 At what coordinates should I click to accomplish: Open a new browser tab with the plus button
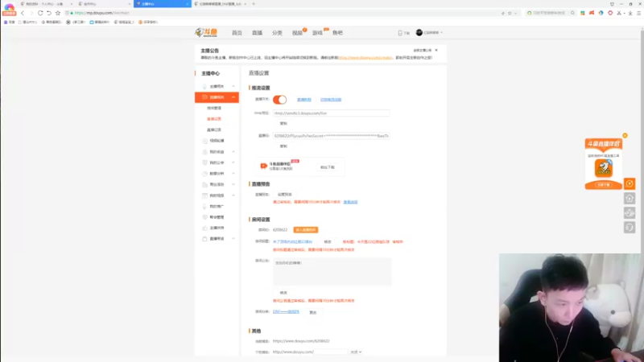click(254, 4)
